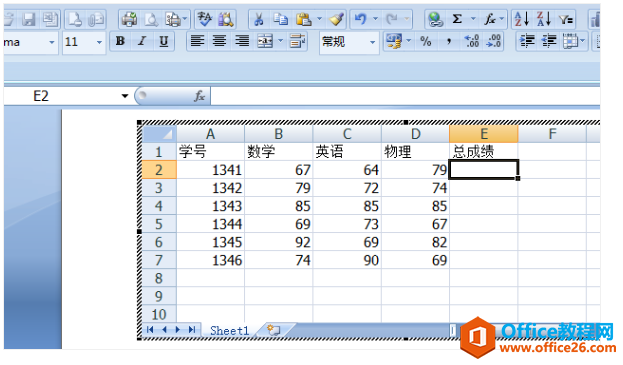The height and width of the screenshot is (365, 623).
Task: Open the Research books icon
Action: (x=225, y=19)
